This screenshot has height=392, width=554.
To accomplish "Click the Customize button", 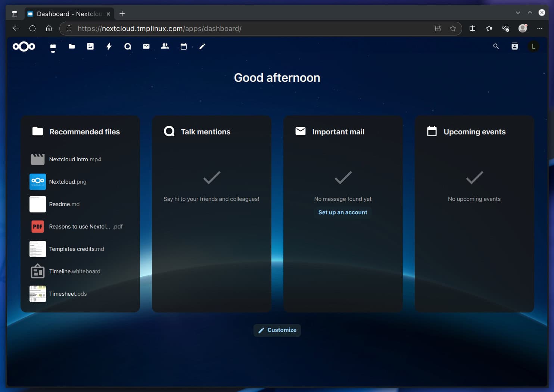I will point(277,330).
